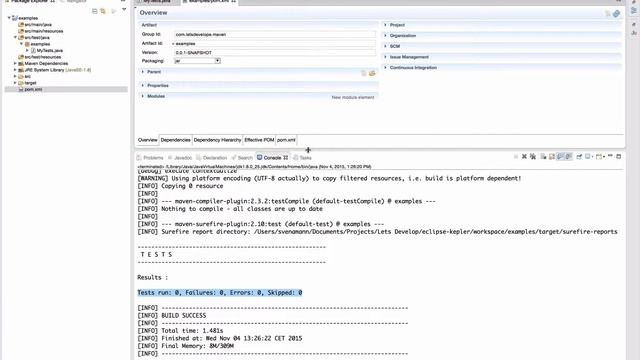Viewport: 640px width, 360px height.
Task: Maximize the Console view panel
Action: pos(619,156)
